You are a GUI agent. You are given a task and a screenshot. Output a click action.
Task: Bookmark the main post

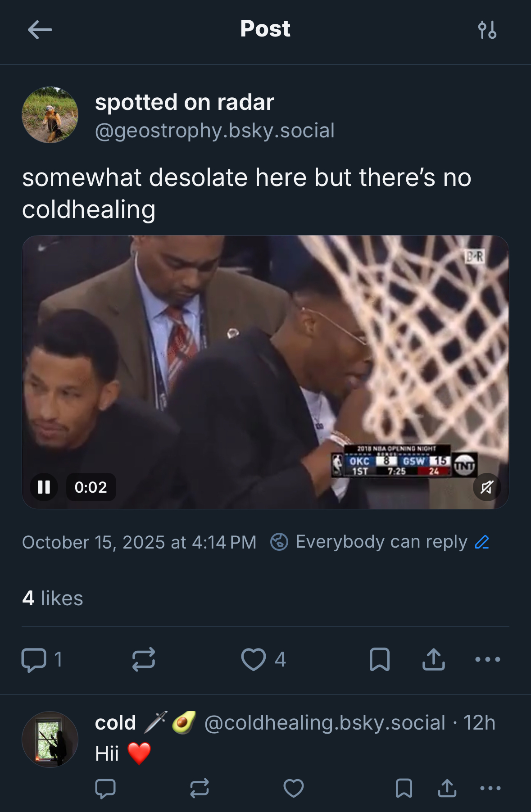379,660
